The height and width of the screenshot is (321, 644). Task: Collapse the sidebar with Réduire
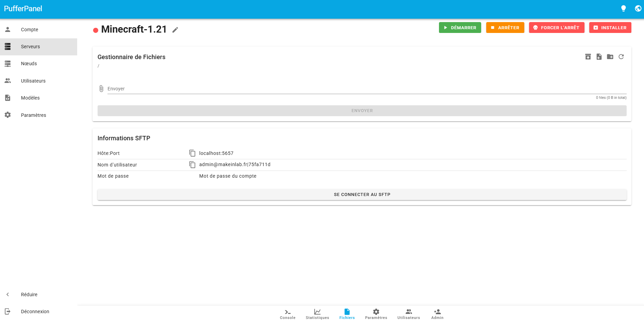coord(29,295)
